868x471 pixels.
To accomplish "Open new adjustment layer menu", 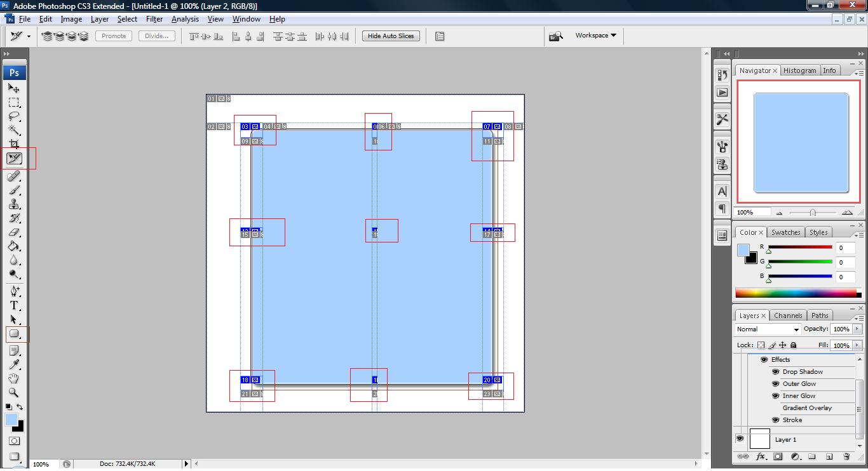I will (x=795, y=456).
